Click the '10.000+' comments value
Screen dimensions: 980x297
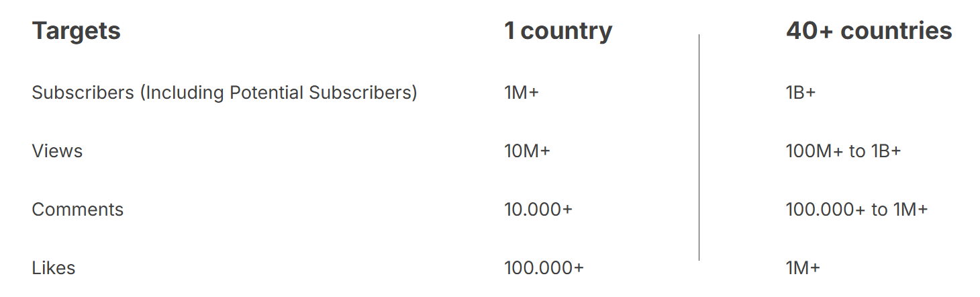tap(538, 210)
